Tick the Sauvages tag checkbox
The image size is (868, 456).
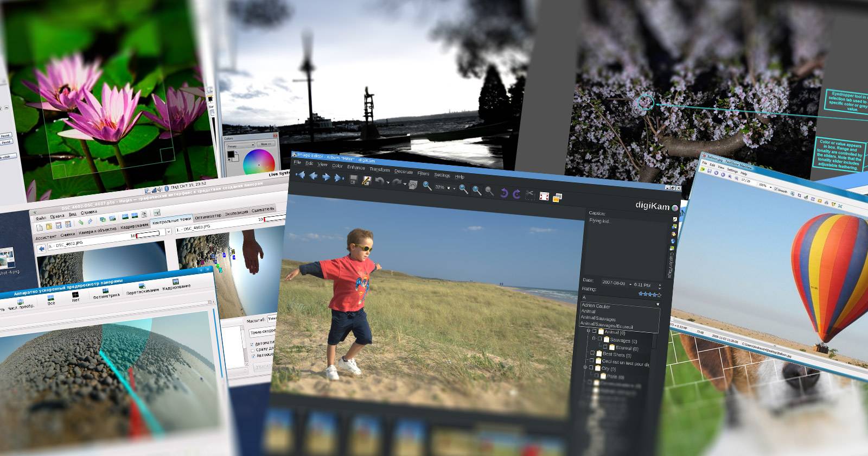600,339
